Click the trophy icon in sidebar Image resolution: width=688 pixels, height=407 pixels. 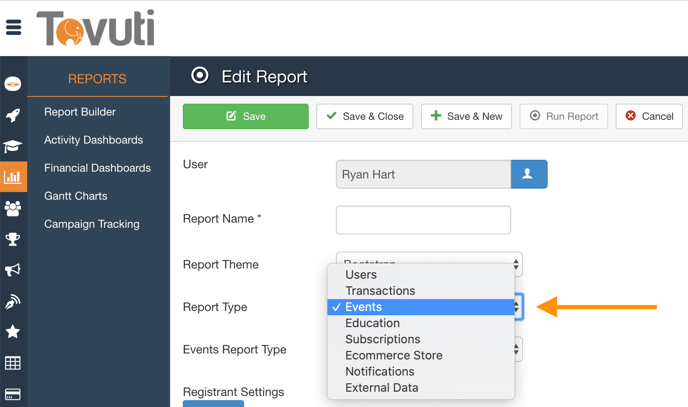tap(13, 239)
